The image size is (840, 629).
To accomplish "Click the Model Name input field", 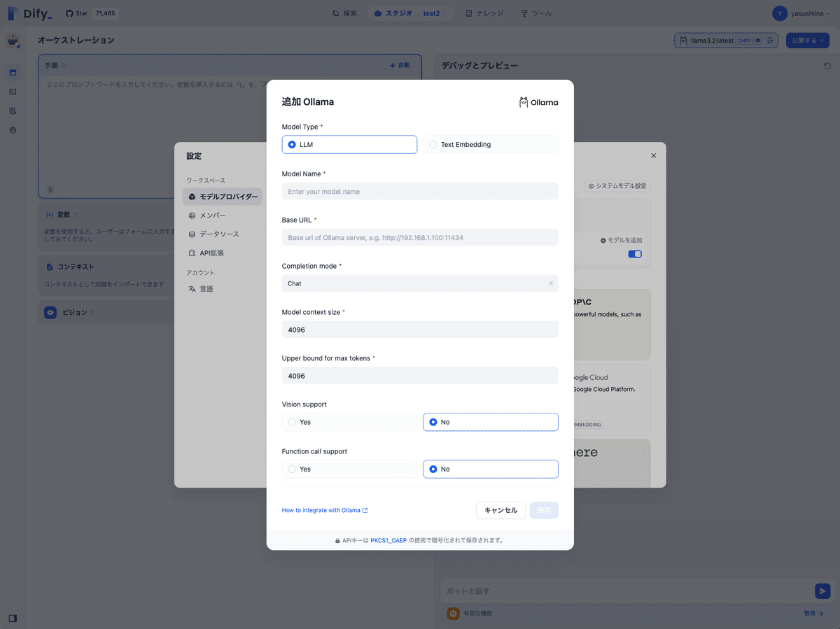I will [x=420, y=191].
